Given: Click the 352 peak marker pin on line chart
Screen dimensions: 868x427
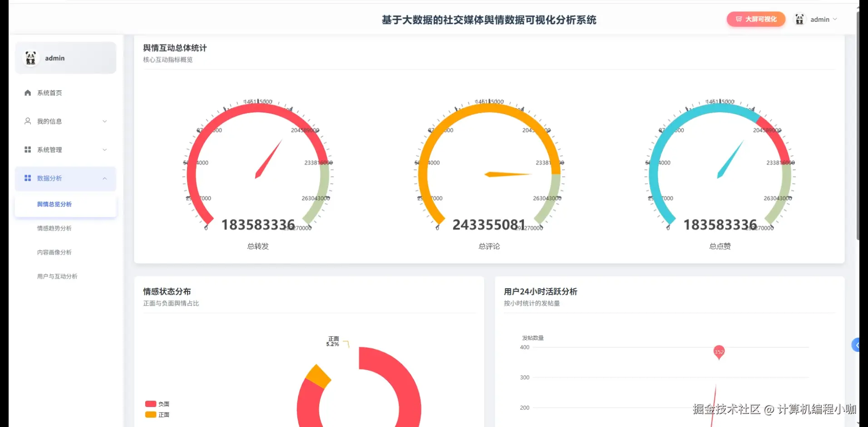Looking at the screenshot, I should pyautogui.click(x=719, y=352).
